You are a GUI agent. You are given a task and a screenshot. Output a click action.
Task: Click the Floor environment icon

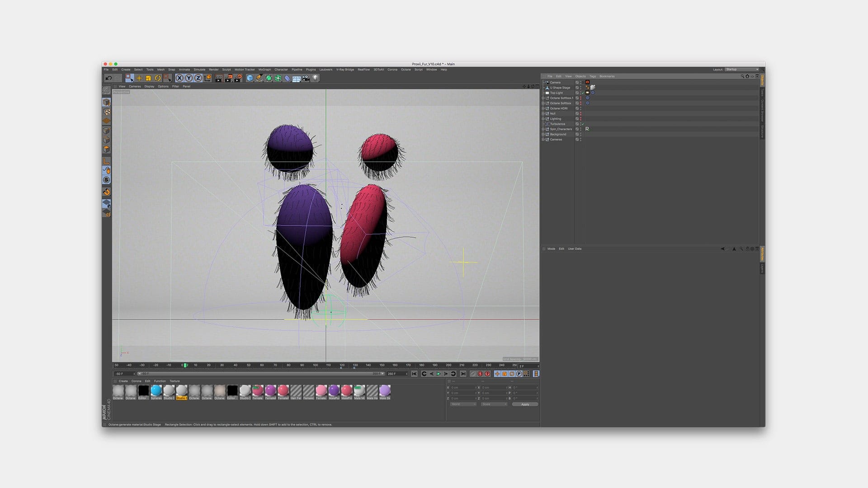pos(297,78)
